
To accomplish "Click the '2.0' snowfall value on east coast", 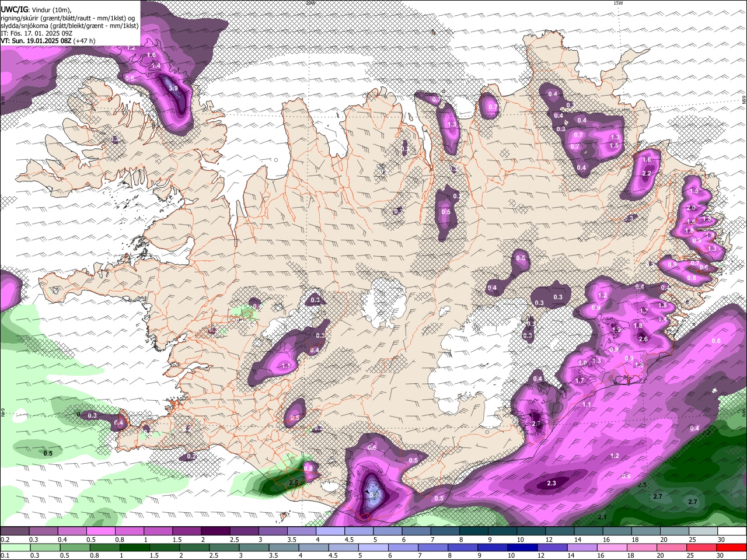I will pyautogui.click(x=692, y=208).
